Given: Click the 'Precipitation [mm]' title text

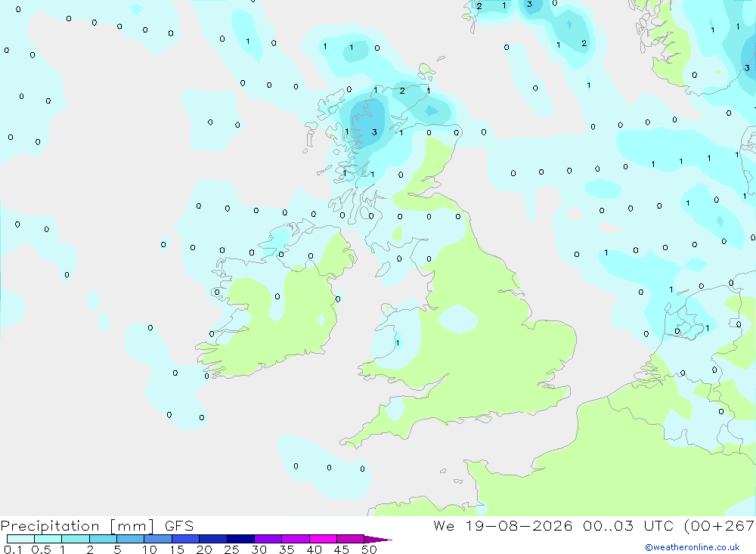Looking at the screenshot, I should point(77,526).
